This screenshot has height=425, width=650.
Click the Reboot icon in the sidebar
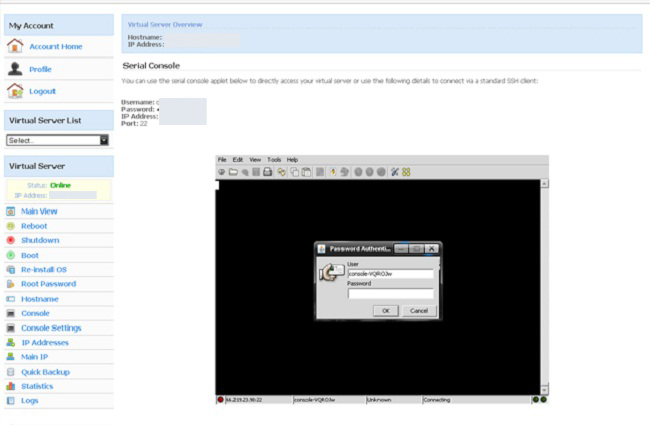click(11, 226)
